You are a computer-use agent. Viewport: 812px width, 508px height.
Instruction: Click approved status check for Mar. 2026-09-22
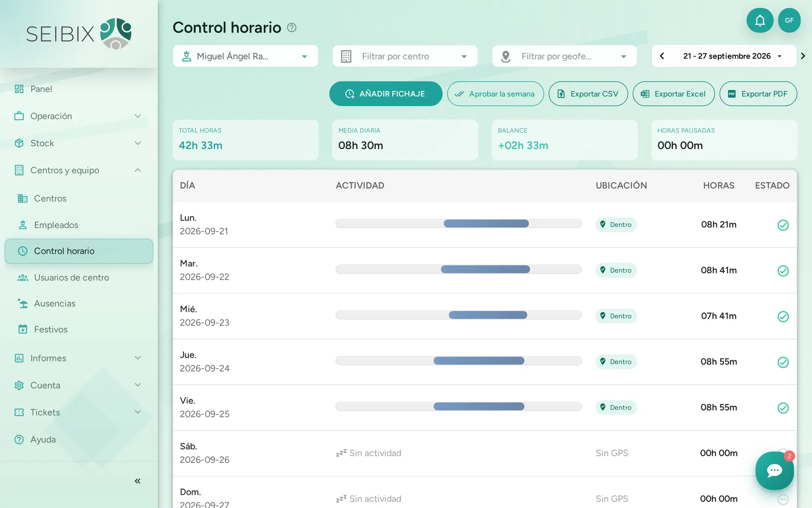[783, 271]
